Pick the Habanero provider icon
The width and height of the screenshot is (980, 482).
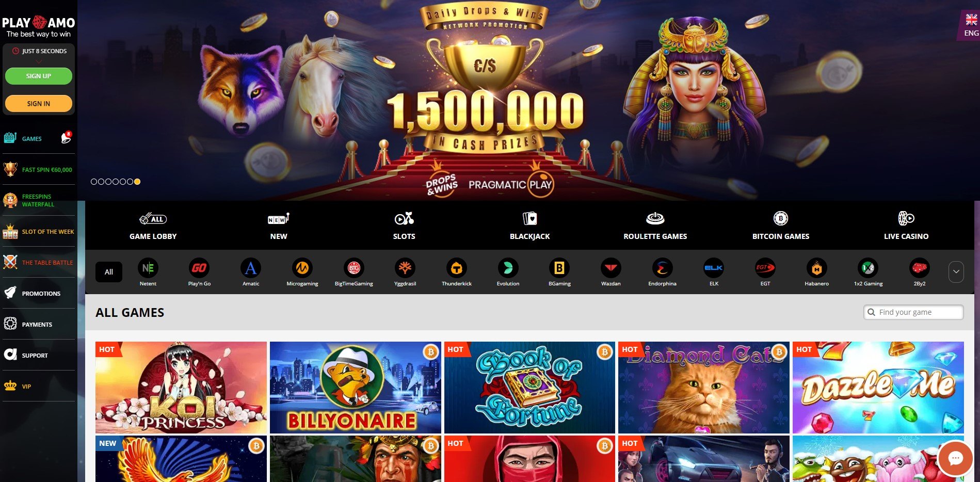816,268
